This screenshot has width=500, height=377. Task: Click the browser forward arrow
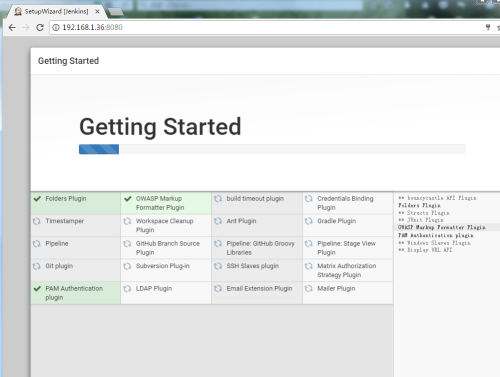[26, 27]
